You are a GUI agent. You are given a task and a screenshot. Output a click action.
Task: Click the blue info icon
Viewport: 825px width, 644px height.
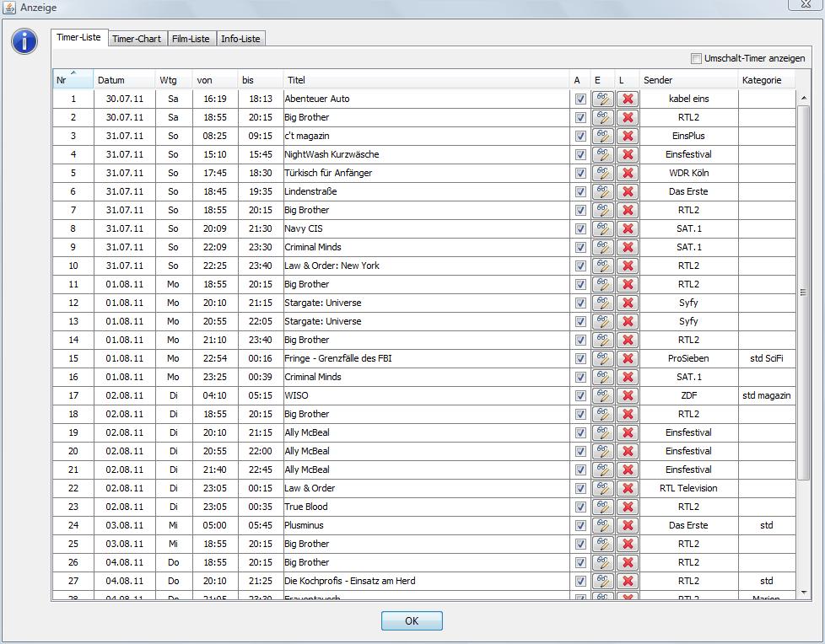24,41
